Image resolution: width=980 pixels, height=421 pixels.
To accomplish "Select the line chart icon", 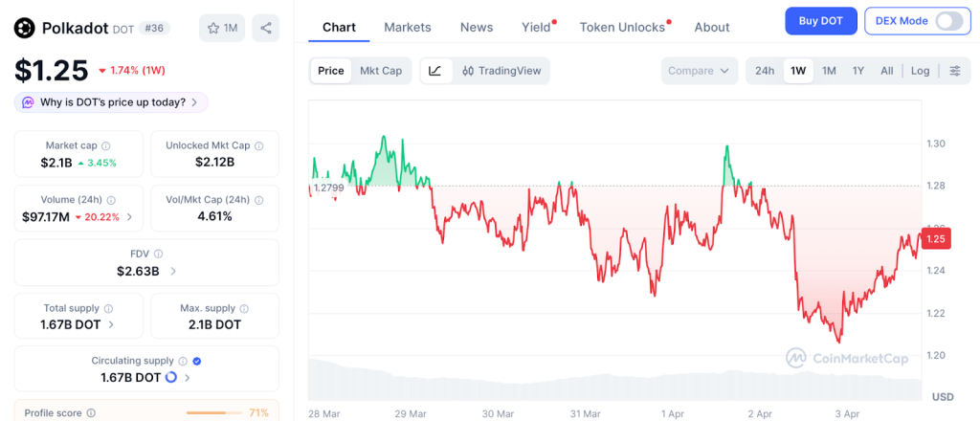I will coord(435,71).
